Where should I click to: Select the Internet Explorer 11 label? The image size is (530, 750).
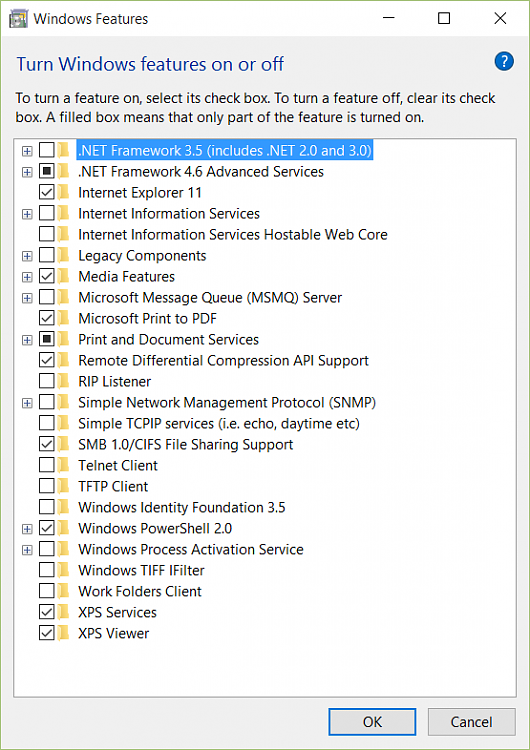[140, 192]
